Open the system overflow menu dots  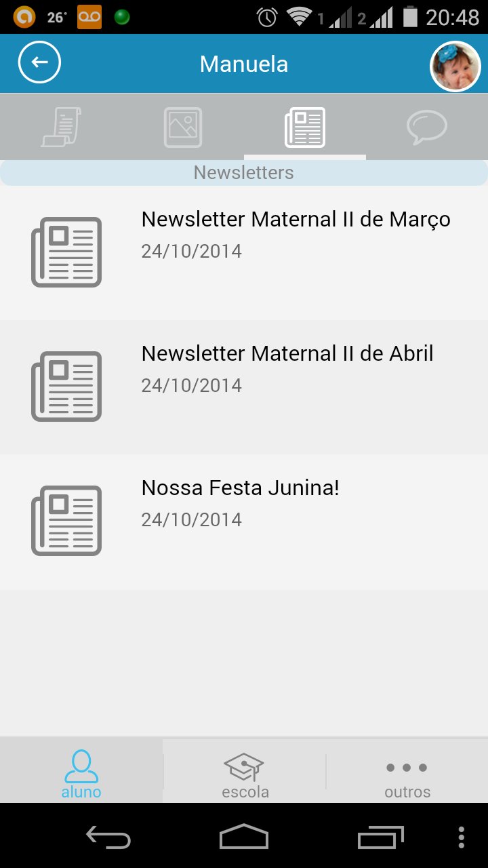click(462, 837)
